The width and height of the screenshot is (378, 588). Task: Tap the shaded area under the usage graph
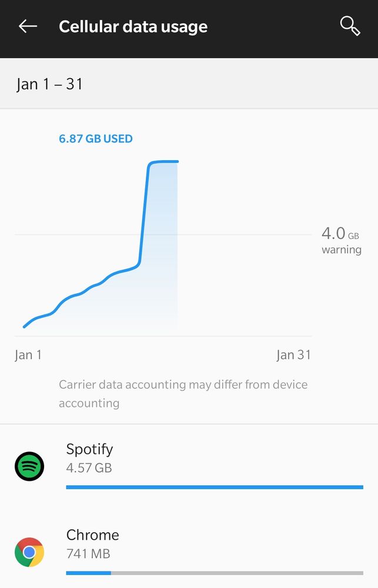pyautogui.click(x=159, y=283)
